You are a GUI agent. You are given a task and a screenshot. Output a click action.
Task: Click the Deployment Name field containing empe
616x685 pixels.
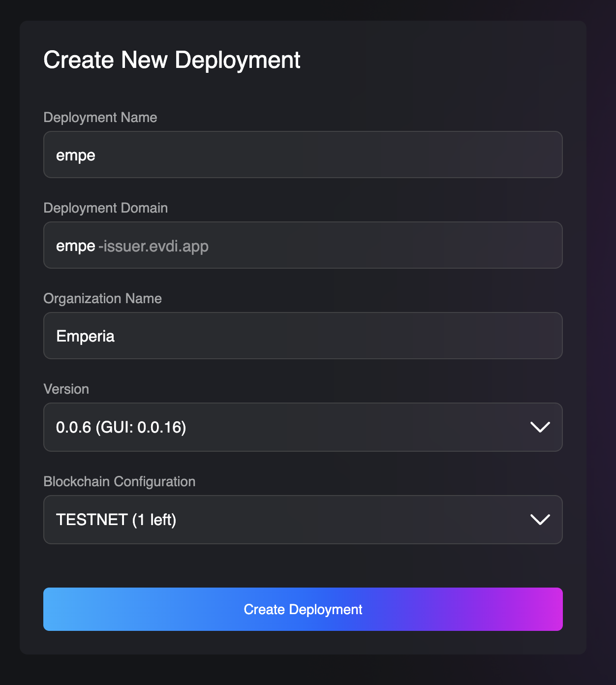(x=303, y=155)
